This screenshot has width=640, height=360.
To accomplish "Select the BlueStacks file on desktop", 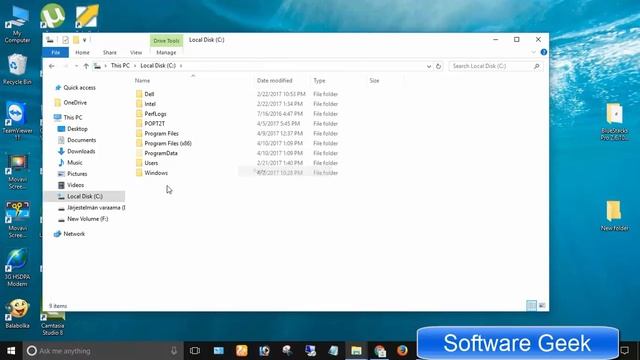I will 614,122.
